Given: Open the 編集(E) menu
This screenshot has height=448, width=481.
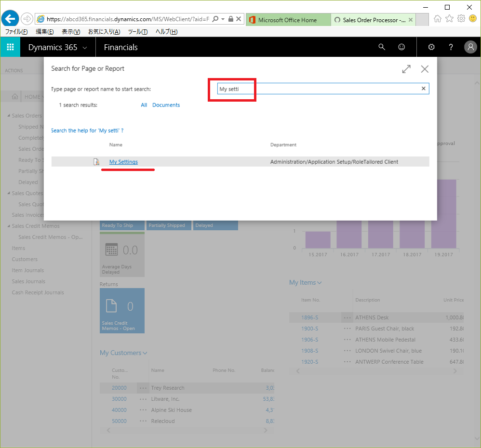Looking at the screenshot, I should pyautogui.click(x=44, y=32).
